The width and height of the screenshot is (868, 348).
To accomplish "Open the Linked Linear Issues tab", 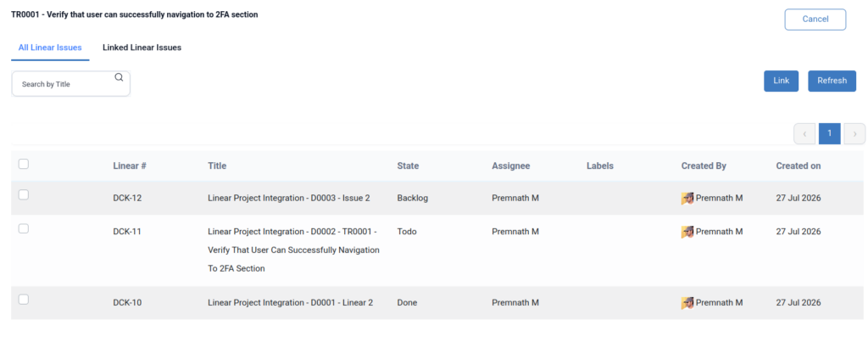I will click(142, 48).
